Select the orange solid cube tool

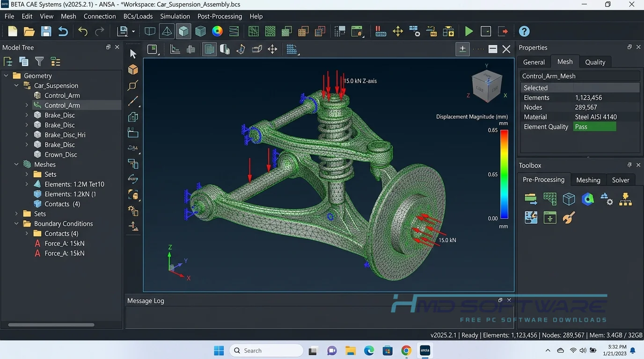click(x=133, y=69)
